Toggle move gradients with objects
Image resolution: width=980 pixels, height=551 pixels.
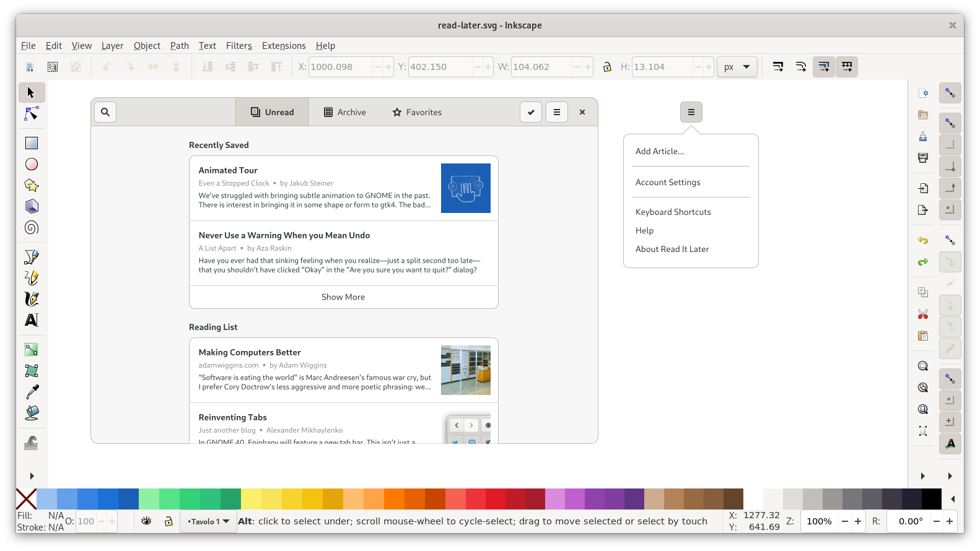(x=824, y=67)
